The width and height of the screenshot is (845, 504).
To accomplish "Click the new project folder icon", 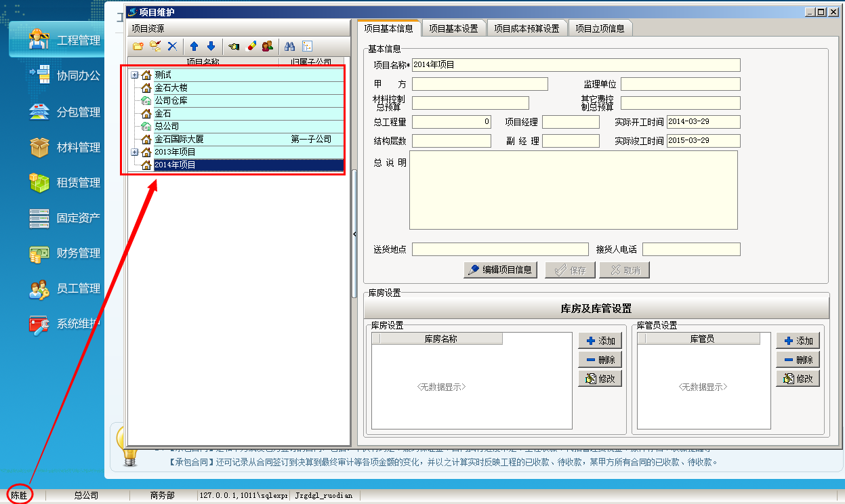I will (138, 46).
